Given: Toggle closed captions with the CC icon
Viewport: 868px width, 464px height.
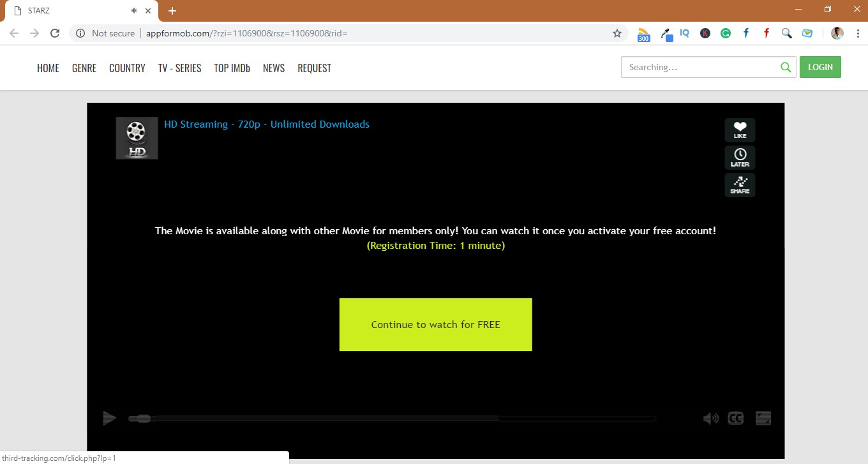Looking at the screenshot, I should [735, 418].
